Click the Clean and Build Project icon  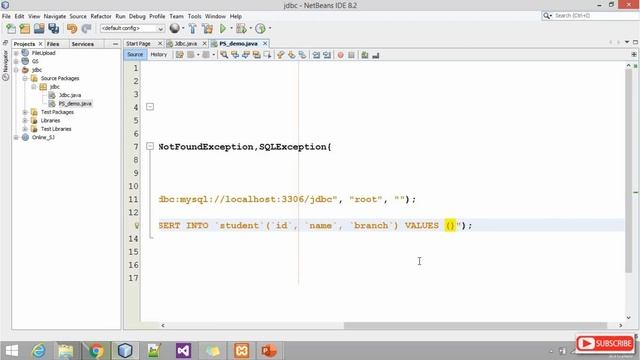[207, 28]
